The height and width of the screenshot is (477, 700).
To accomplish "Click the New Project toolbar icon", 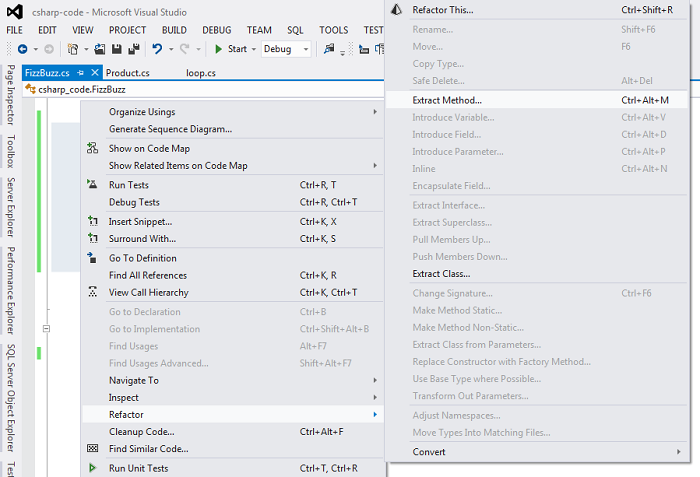I will tap(73, 49).
